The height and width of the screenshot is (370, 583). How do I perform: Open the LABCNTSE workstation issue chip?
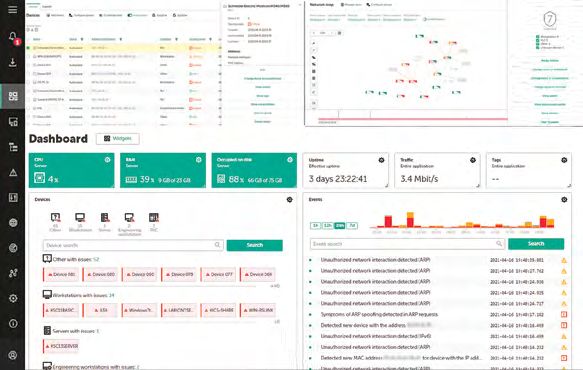179,310
